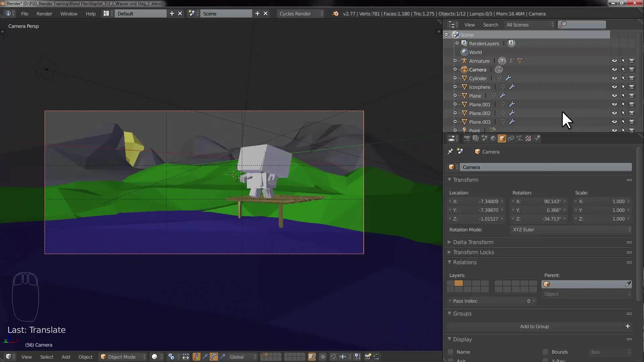
Task: Click the parent eyedropper icon
Action: (x=628, y=284)
